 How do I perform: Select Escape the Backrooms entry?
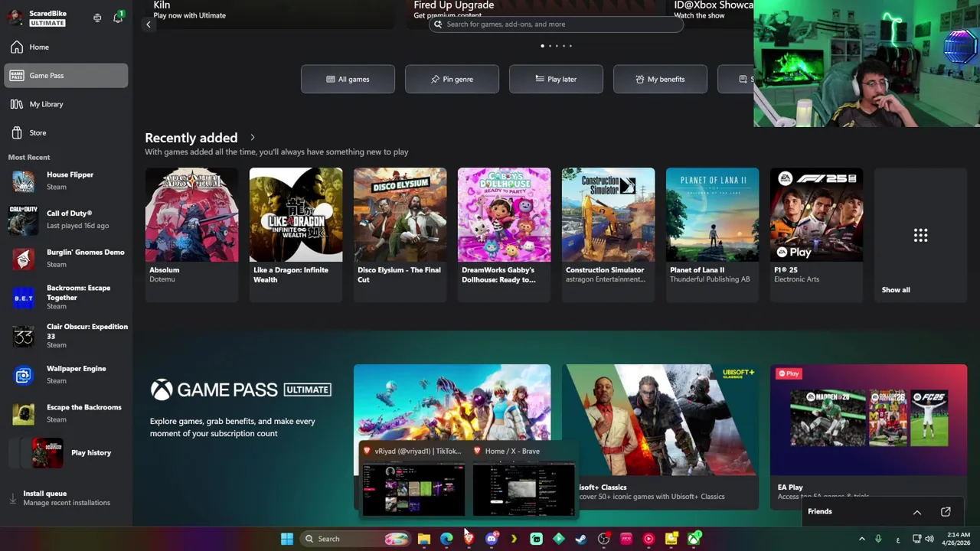tap(66, 414)
